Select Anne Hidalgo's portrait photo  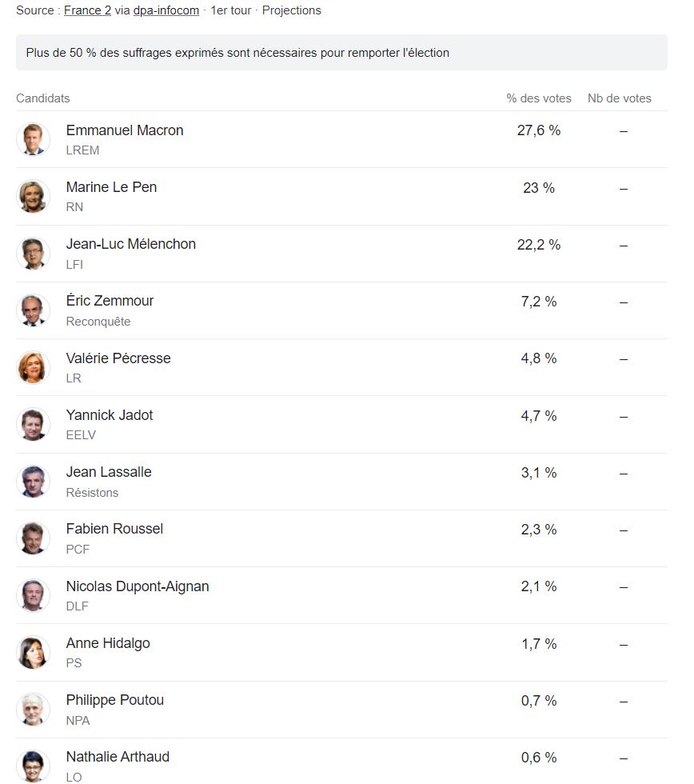[33, 653]
